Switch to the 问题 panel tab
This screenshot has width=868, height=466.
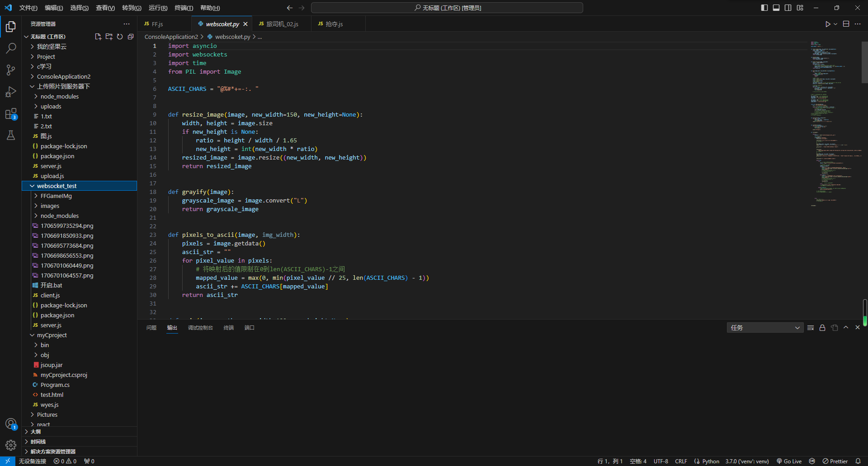pos(151,328)
